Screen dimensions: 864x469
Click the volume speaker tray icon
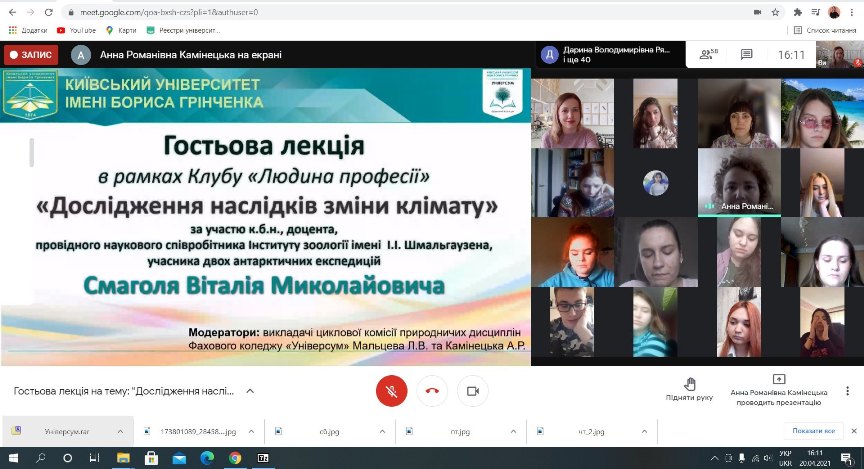click(768, 458)
